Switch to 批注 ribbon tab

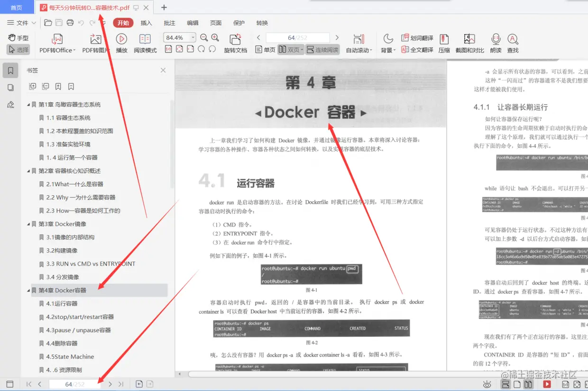pos(169,23)
